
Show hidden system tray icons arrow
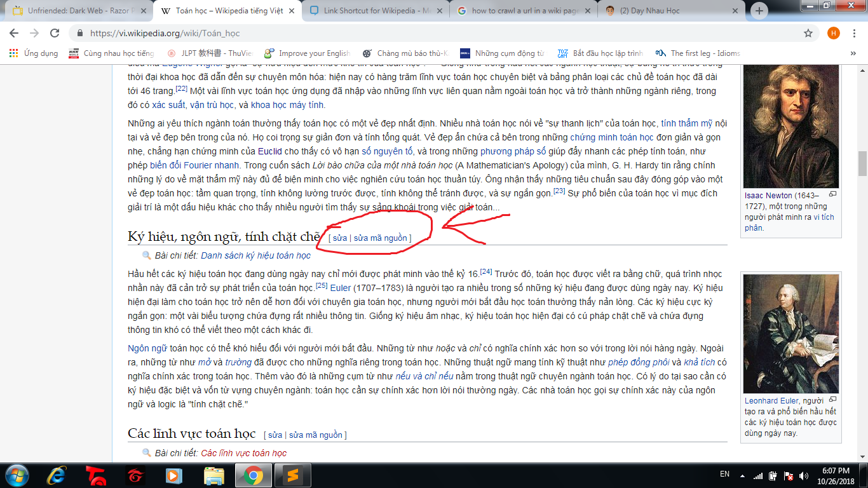tap(742, 475)
